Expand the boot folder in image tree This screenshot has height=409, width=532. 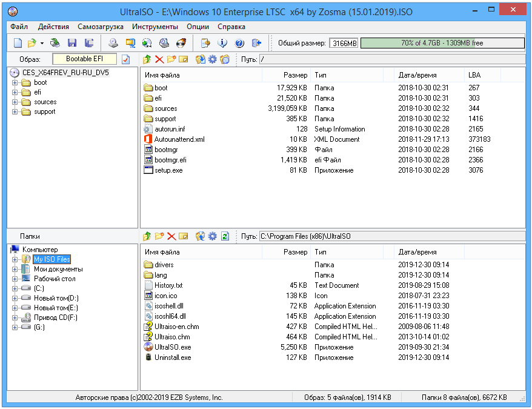pos(15,82)
